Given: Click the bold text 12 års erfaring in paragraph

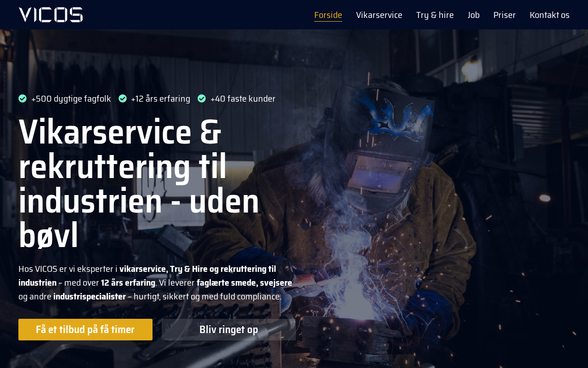Looking at the screenshot, I should tap(128, 282).
